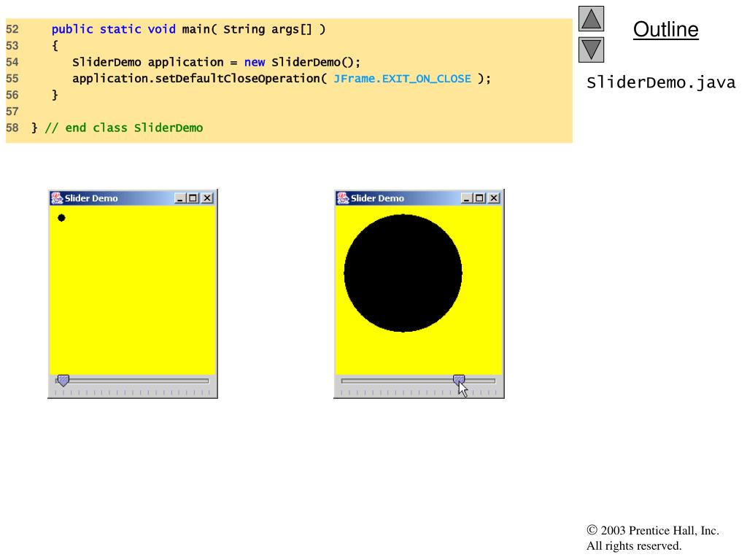Minimize the left Slider Demo window

coord(179,198)
